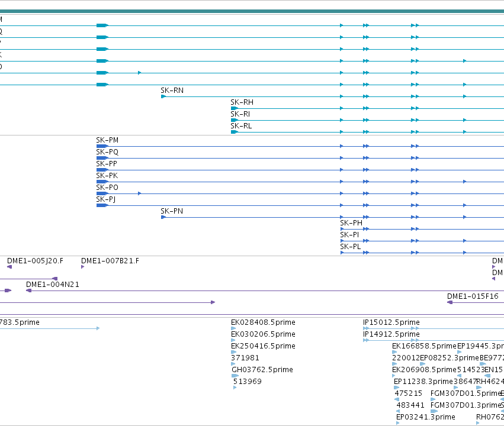Select the IP15012.5prime EST label

coord(391,322)
